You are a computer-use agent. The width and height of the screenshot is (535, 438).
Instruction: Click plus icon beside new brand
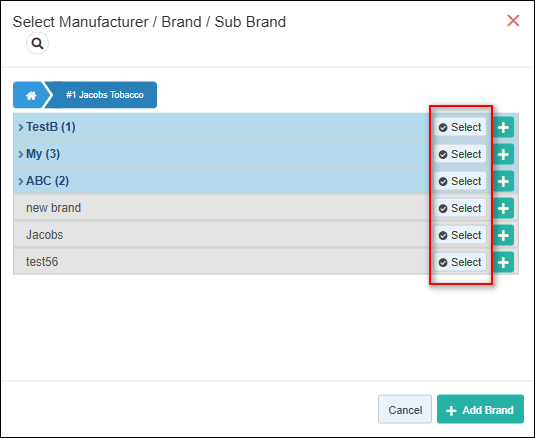(x=503, y=208)
